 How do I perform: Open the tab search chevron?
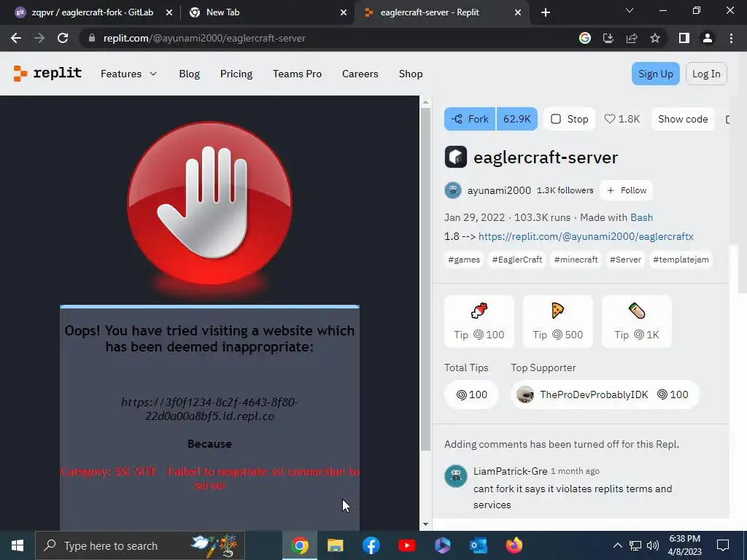click(630, 10)
